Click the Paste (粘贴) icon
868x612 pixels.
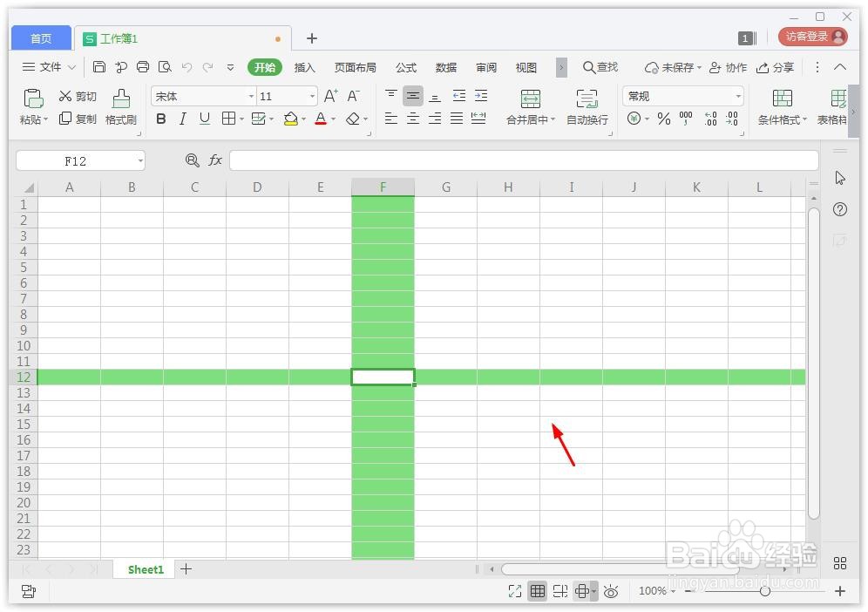point(33,99)
